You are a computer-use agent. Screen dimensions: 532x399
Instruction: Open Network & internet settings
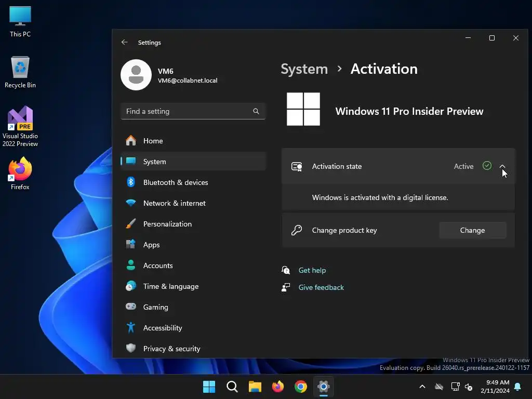193,203
